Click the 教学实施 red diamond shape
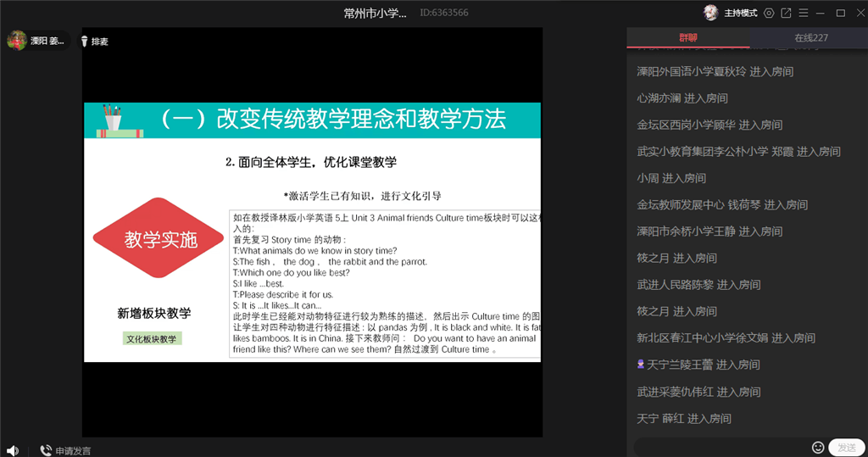The width and height of the screenshot is (868, 457). [159, 238]
